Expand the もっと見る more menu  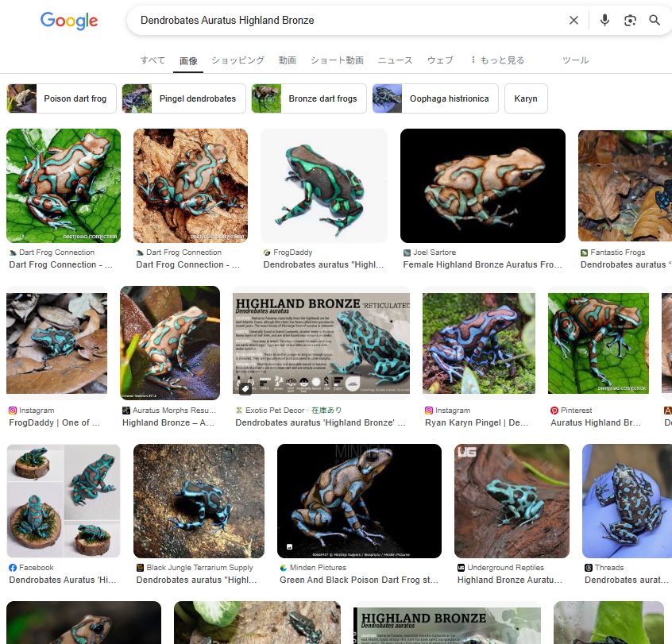point(497,60)
